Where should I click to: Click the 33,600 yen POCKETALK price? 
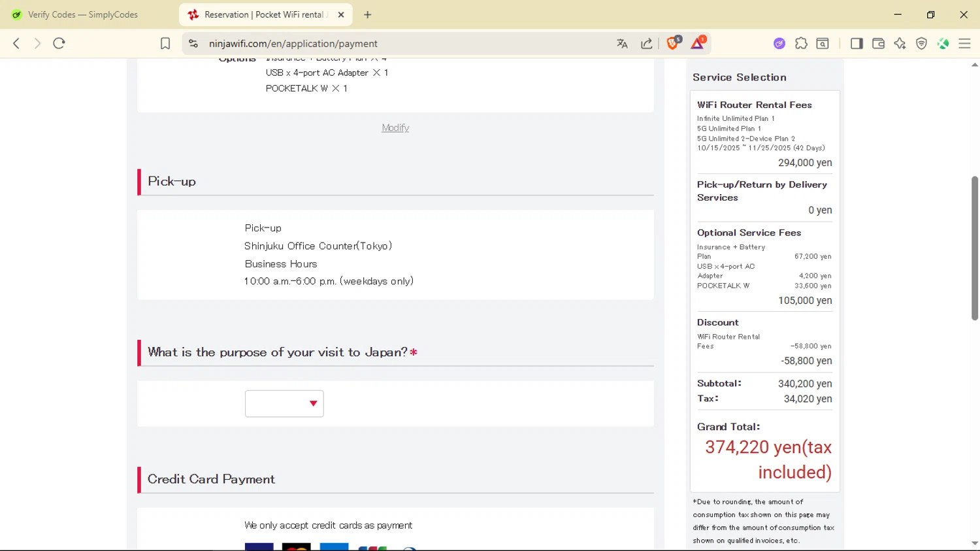coord(813,286)
